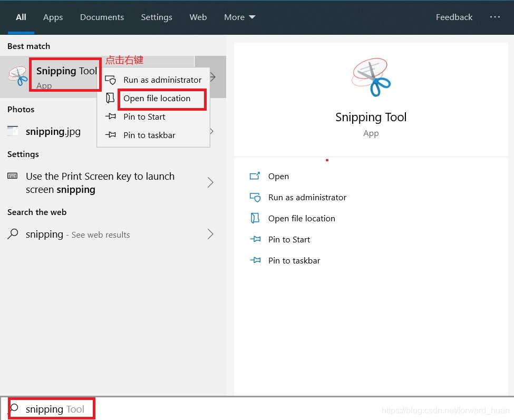Click the Pin to Start pin icon in preview pane
The width and height of the screenshot is (514, 420).
255,239
